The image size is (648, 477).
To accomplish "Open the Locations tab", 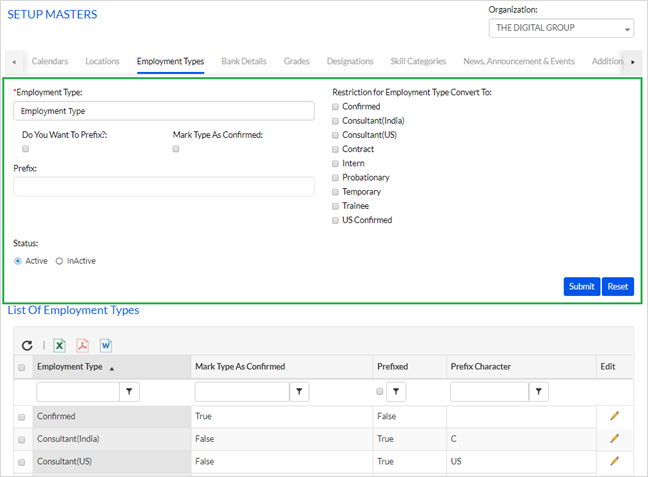I will tap(102, 61).
